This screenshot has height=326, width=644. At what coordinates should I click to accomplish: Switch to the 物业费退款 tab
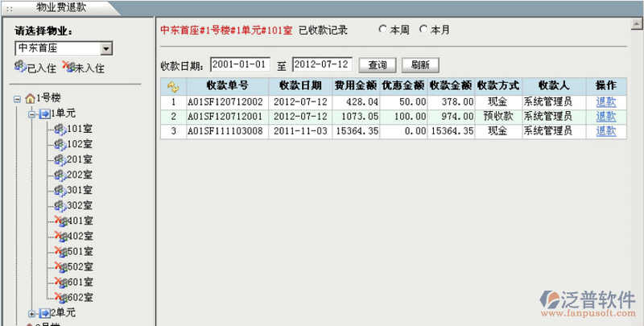click(61, 7)
